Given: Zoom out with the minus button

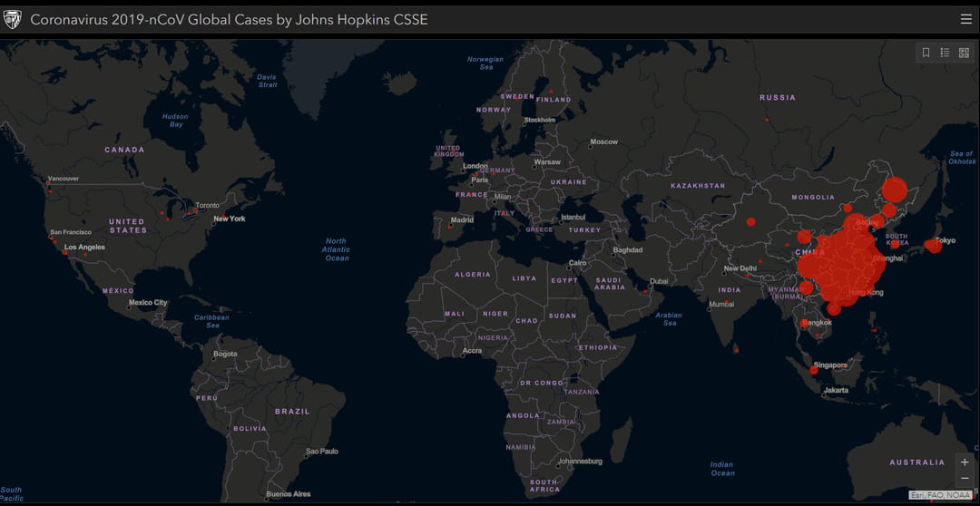Looking at the screenshot, I should (965, 479).
